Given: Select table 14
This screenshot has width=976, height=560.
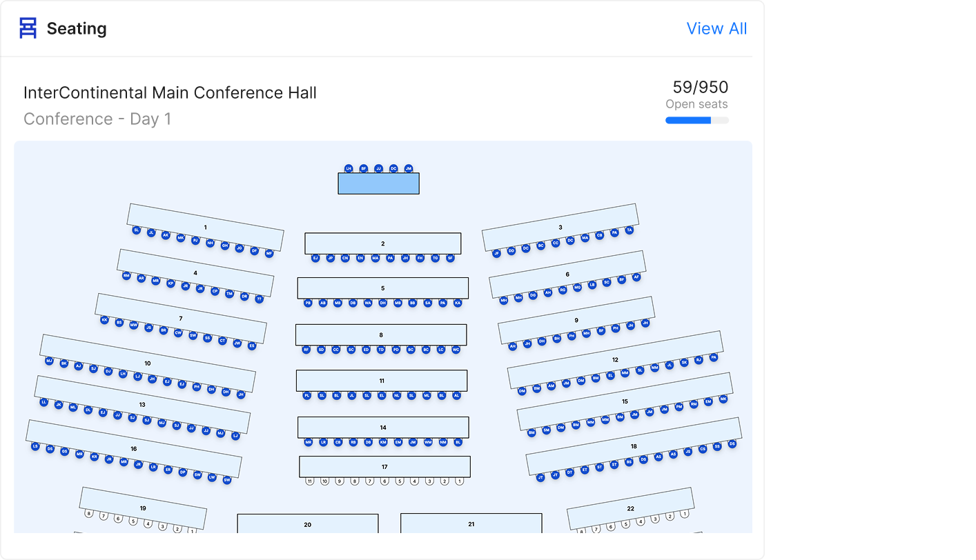Looking at the screenshot, I should click(x=383, y=428).
